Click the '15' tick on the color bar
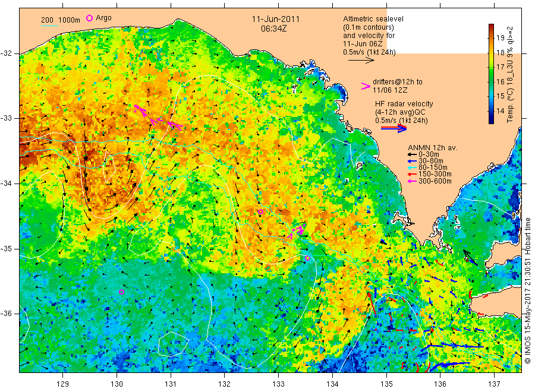Image resolution: width=535 pixels, height=392 pixels. point(500,96)
